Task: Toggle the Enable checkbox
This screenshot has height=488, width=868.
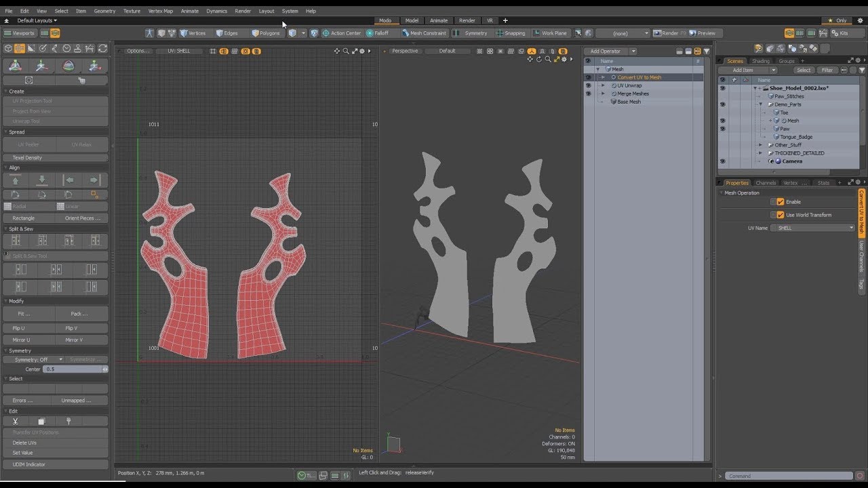Action: pyautogui.click(x=781, y=202)
